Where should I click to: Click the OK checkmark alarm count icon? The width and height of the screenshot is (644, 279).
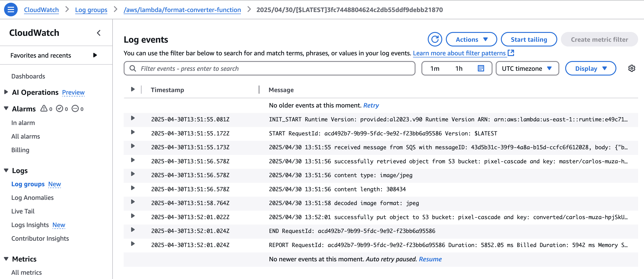(60, 108)
